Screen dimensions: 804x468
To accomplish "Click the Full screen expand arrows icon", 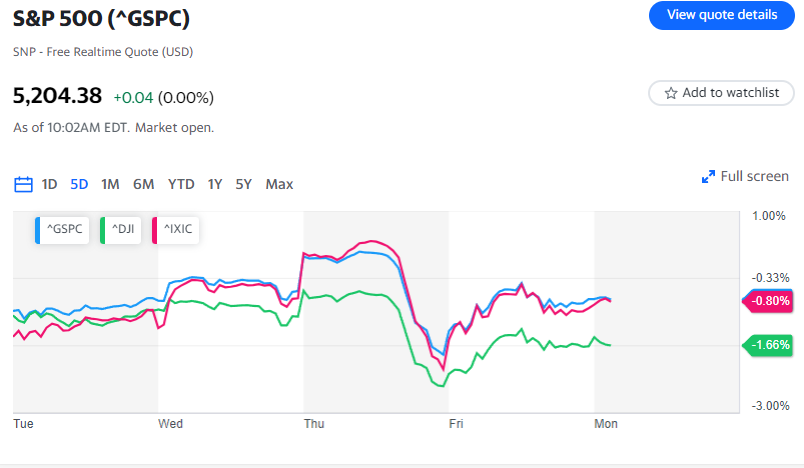I will [708, 177].
